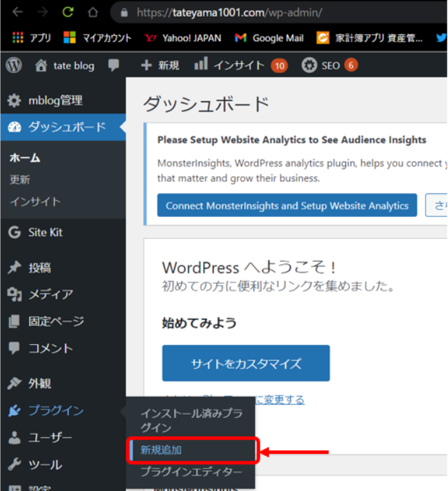The height and width of the screenshot is (491, 448).
Task: Open SEO gear icon in admin bar
Action: tap(309, 65)
